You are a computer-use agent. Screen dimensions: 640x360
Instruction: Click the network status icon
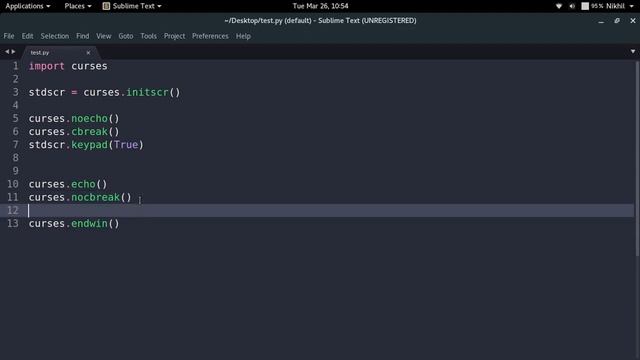(559, 6)
